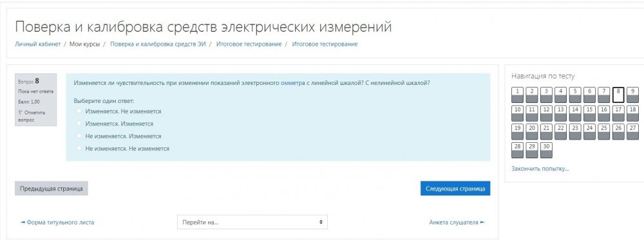Jump to question 7 in test navigation
This screenshot has width=644, height=240.
pos(604,95)
